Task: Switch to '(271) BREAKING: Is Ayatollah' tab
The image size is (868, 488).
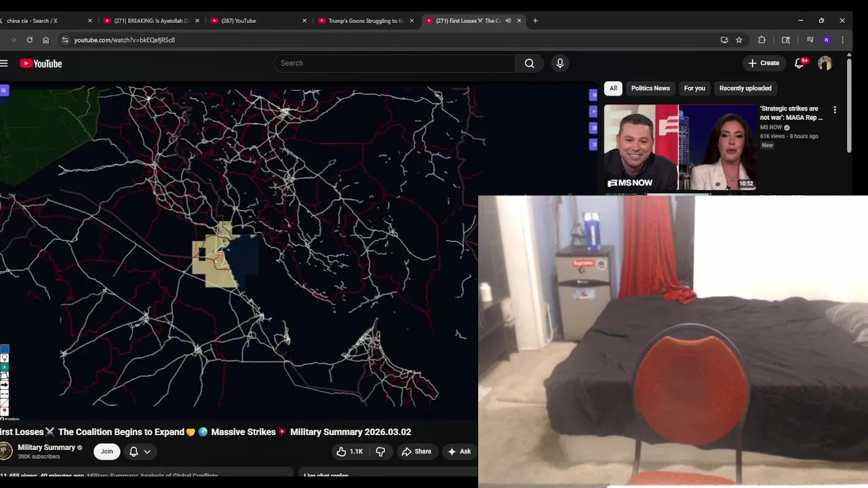Action: (151, 20)
